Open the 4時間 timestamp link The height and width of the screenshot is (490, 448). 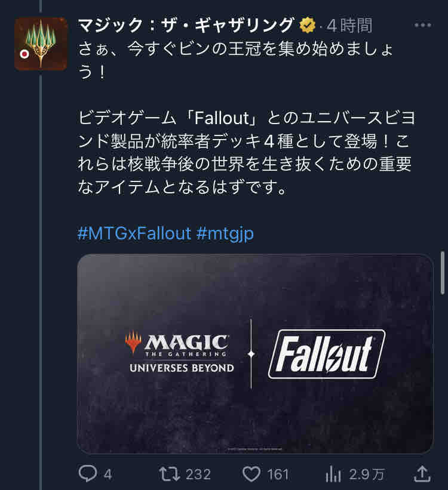point(349,26)
